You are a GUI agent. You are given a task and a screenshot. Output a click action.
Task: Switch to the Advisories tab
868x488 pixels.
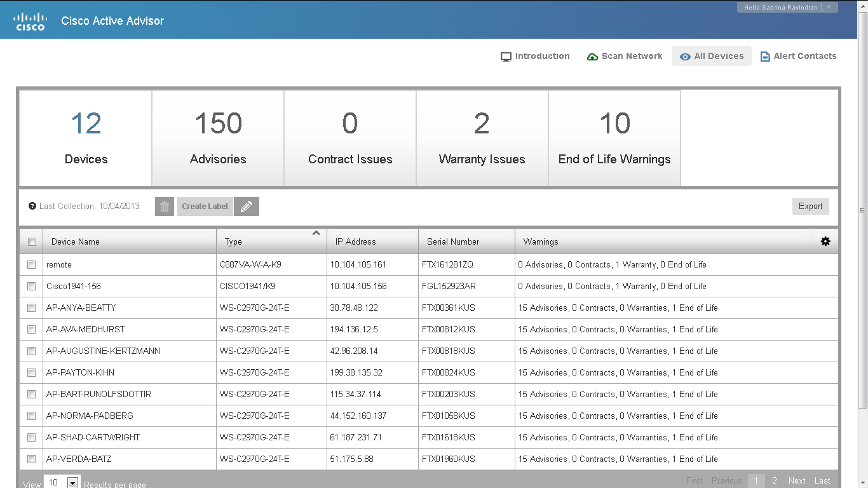218,139
